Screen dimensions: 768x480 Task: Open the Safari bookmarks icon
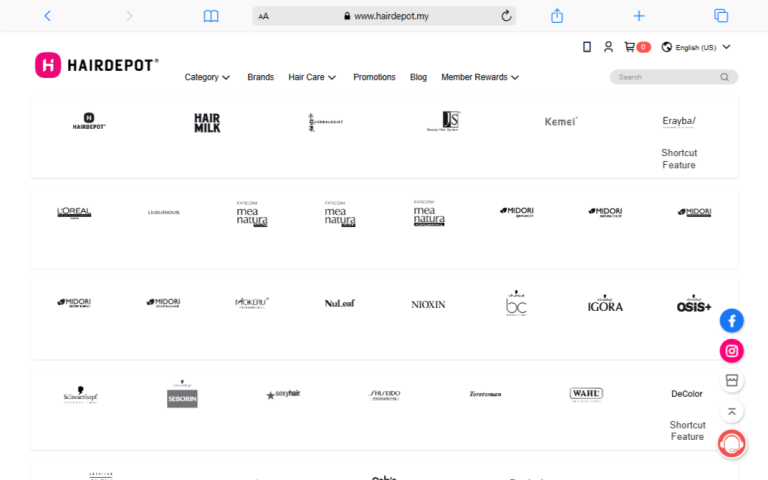210,16
